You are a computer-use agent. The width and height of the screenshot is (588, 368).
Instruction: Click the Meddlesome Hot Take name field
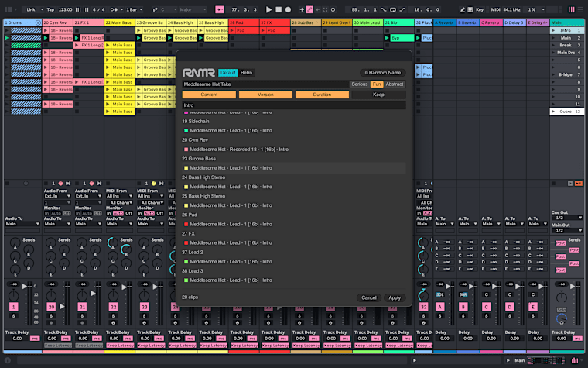click(265, 84)
